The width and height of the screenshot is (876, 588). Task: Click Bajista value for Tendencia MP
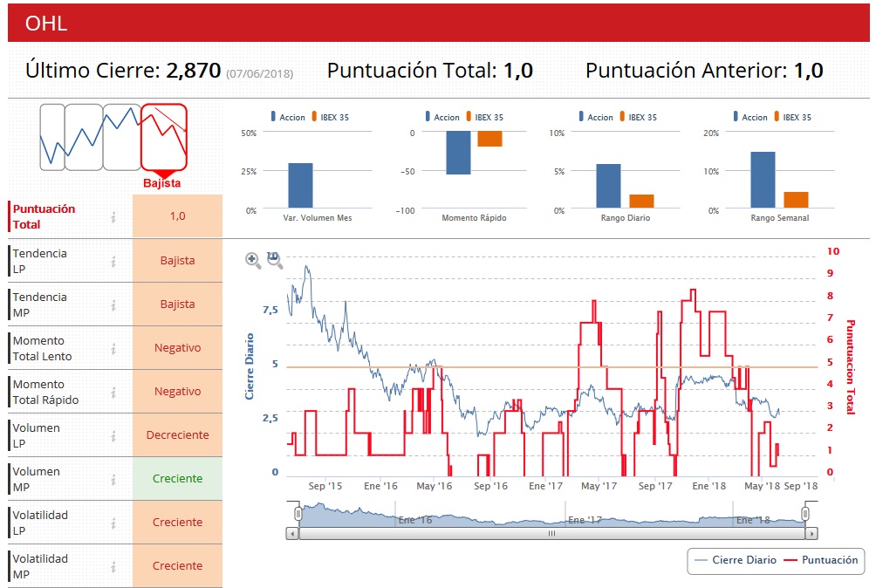point(178,304)
